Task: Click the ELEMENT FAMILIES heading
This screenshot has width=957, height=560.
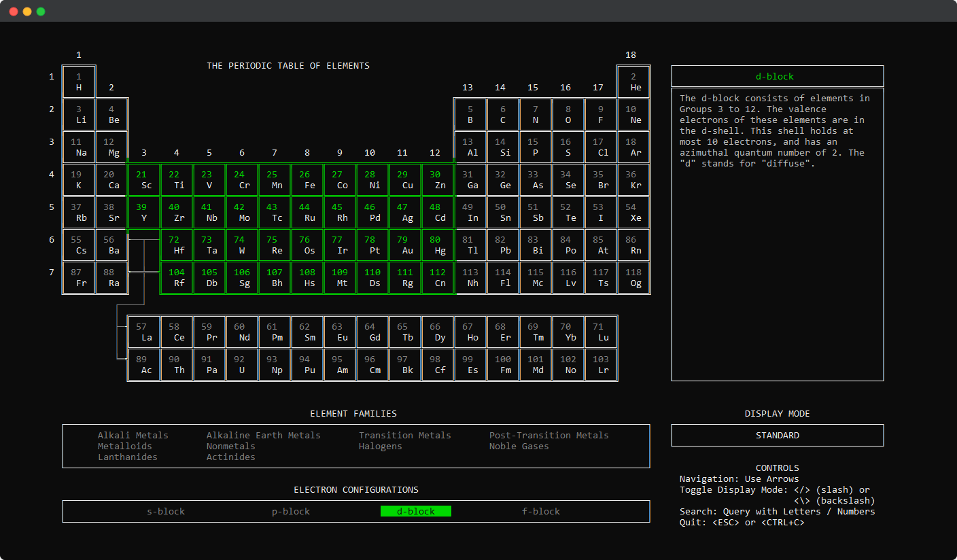Action: click(x=353, y=413)
